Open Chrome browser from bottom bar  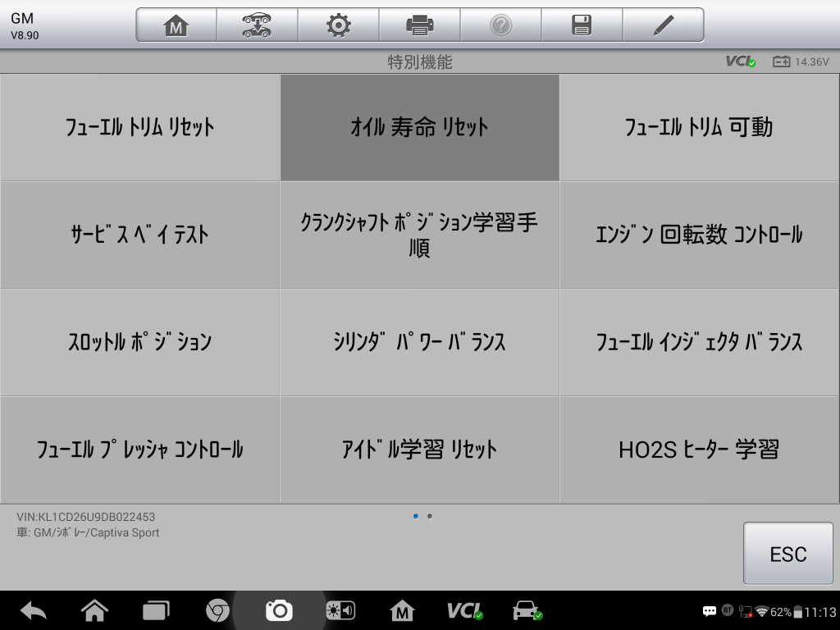click(x=217, y=610)
